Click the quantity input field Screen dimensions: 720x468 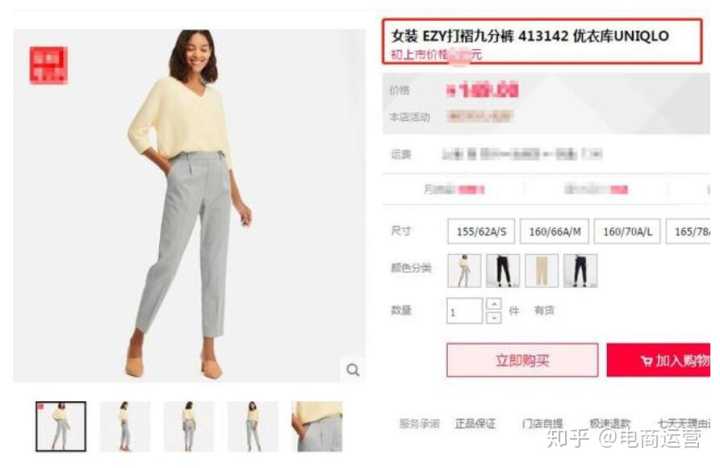464,311
